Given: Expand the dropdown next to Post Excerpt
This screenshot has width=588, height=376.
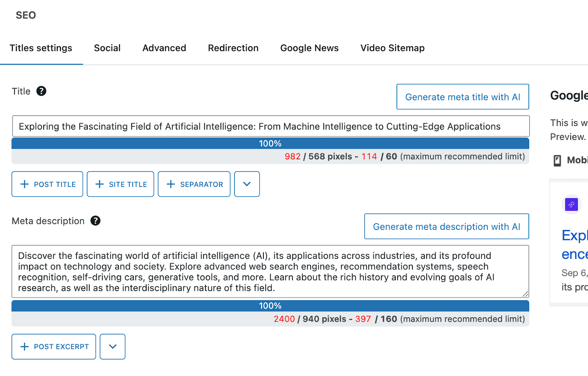Looking at the screenshot, I should pyautogui.click(x=112, y=346).
